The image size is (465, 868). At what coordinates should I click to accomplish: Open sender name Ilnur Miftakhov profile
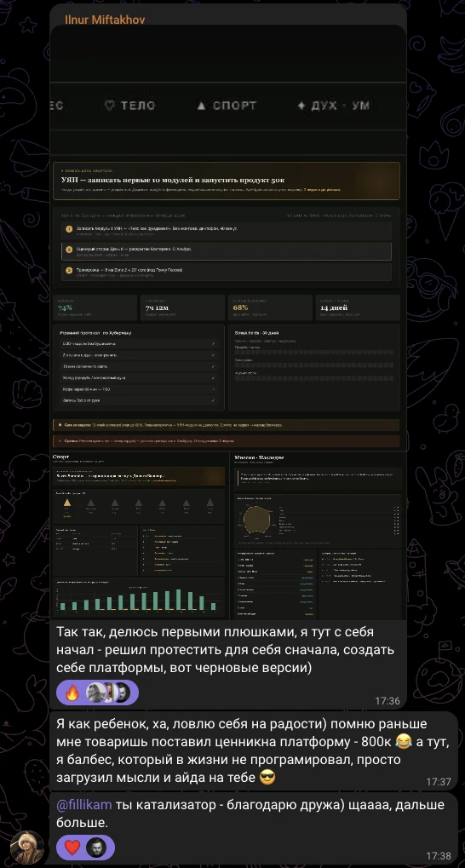[x=105, y=20]
